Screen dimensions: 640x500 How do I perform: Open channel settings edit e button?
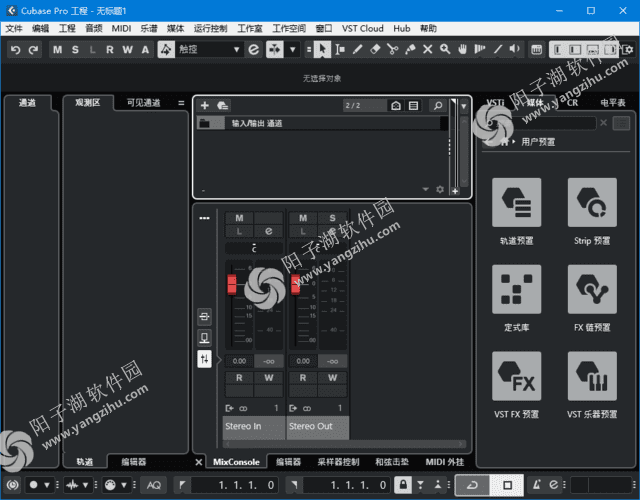click(269, 231)
